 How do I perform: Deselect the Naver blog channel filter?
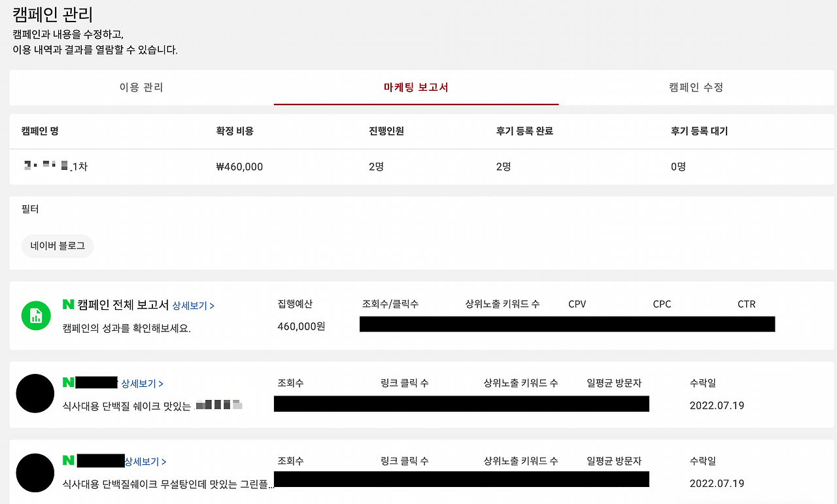click(58, 246)
